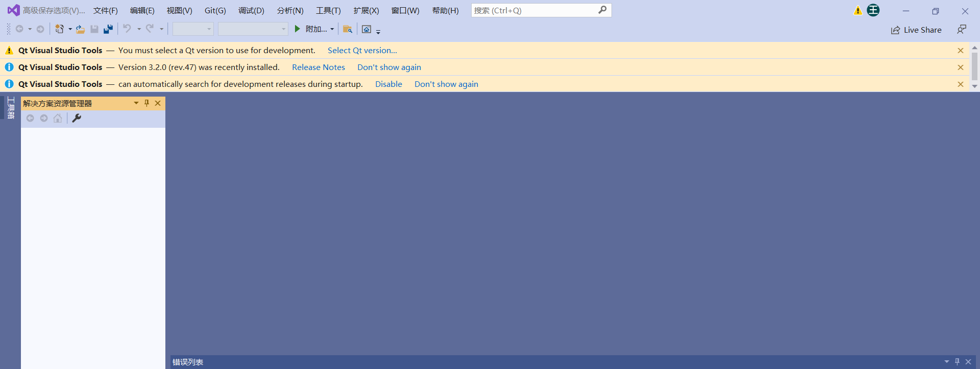980x369 pixels.
Task: Click Don't show again beside Release Notes
Action: pyautogui.click(x=389, y=67)
